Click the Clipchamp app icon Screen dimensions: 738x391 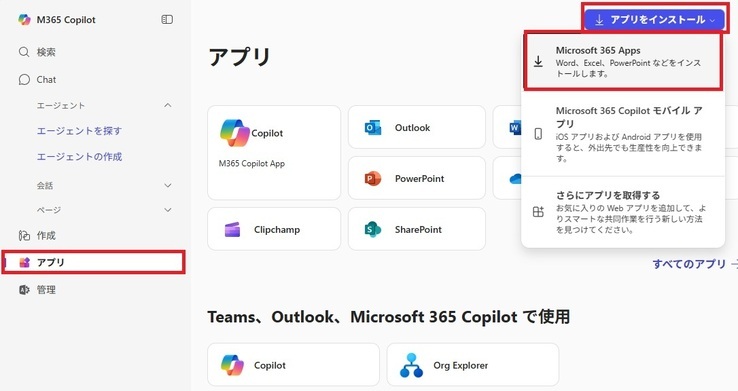tap(233, 230)
